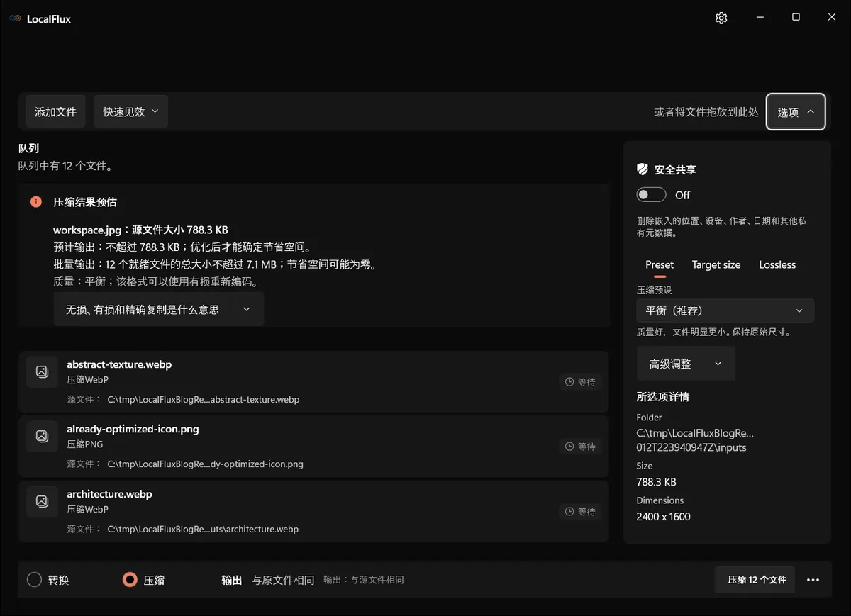Switch to the Preset tab
Screen dimensions: 851x616
pos(660,264)
